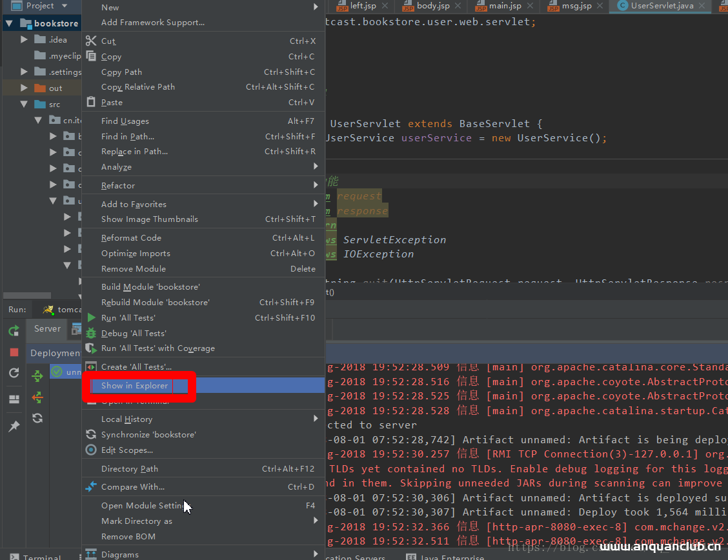
Task: Expand the .idea folder
Action: (x=24, y=39)
